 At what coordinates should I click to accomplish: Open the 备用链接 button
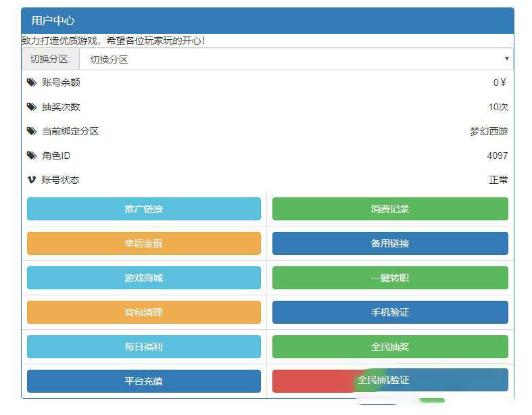click(x=390, y=243)
